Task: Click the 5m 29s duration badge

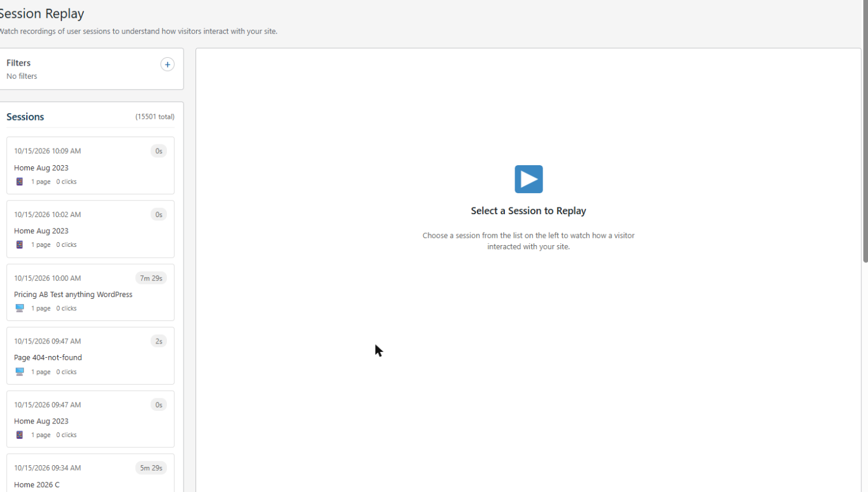Action: [x=151, y=468]
